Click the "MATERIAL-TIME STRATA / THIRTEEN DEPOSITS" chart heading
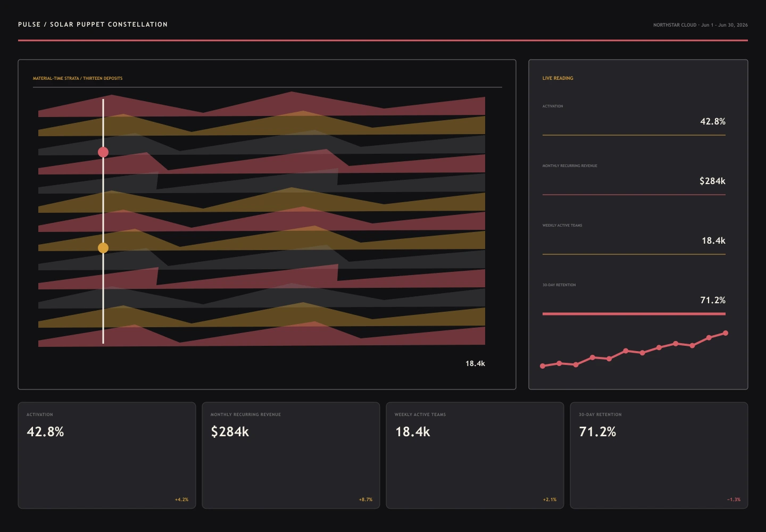This screenshot has width=766, height=532. [78, 78]
